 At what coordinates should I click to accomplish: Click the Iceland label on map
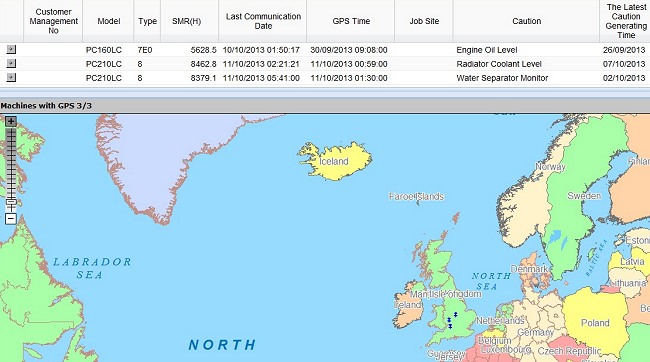[x=334, y=161]
